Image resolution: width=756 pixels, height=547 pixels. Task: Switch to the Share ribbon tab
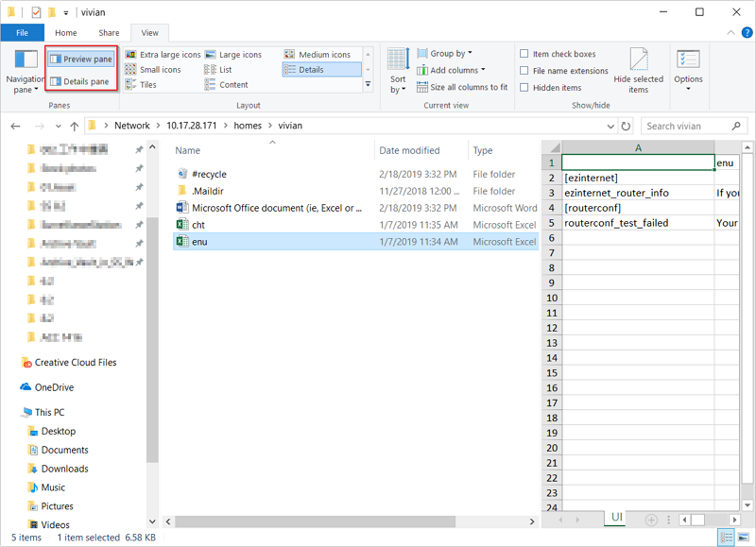pyautogui.click(x=109, y=33)
